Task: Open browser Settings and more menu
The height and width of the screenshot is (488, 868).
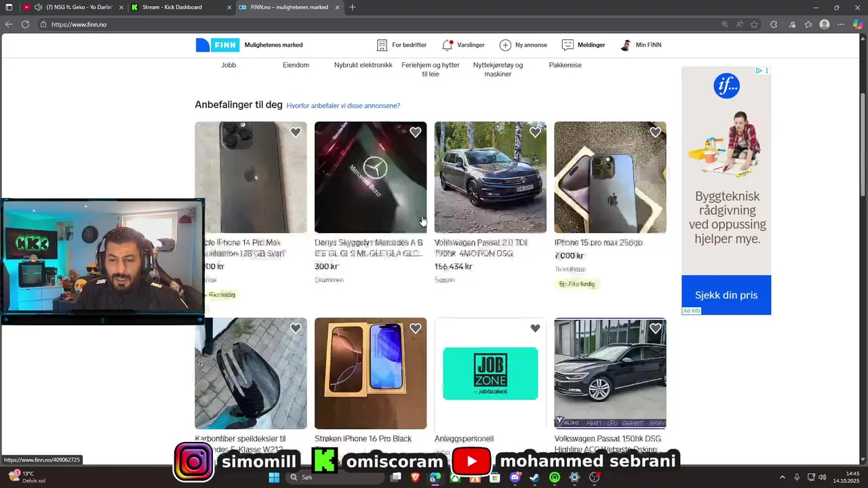Action: pos(841,24)
